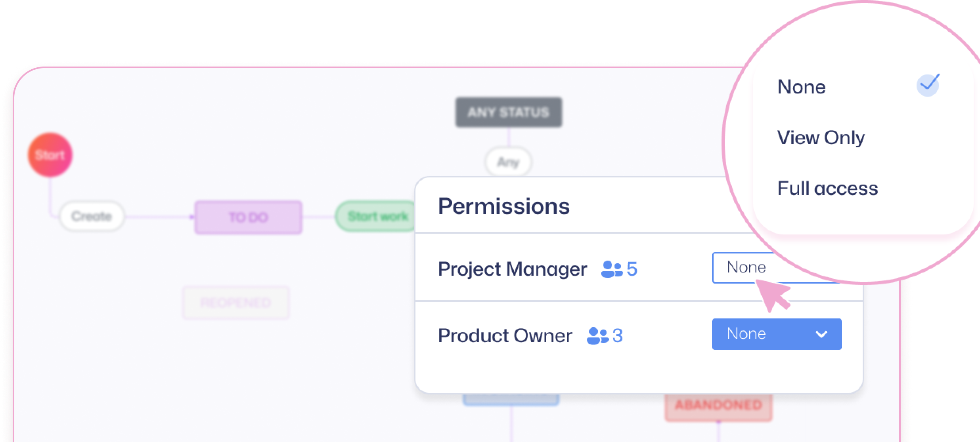This screenshot has height=442, width=980.
Task: Select the TO DO status box
Action: coord(248,217)
